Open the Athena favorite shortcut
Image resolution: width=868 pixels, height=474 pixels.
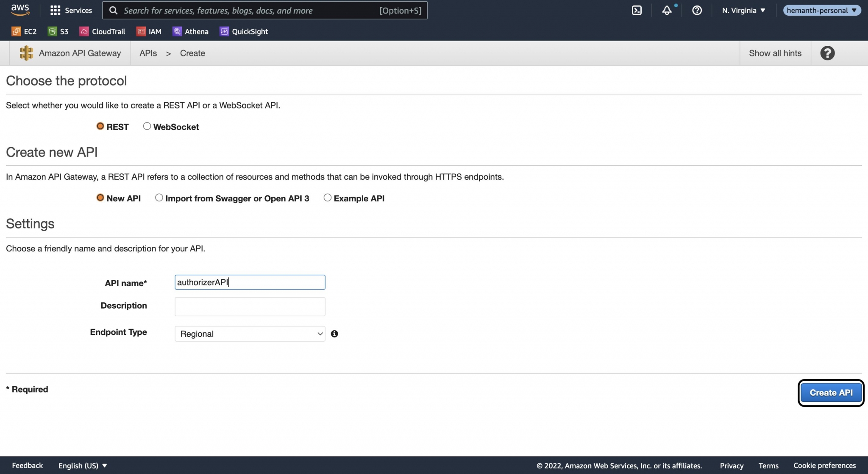190,31
